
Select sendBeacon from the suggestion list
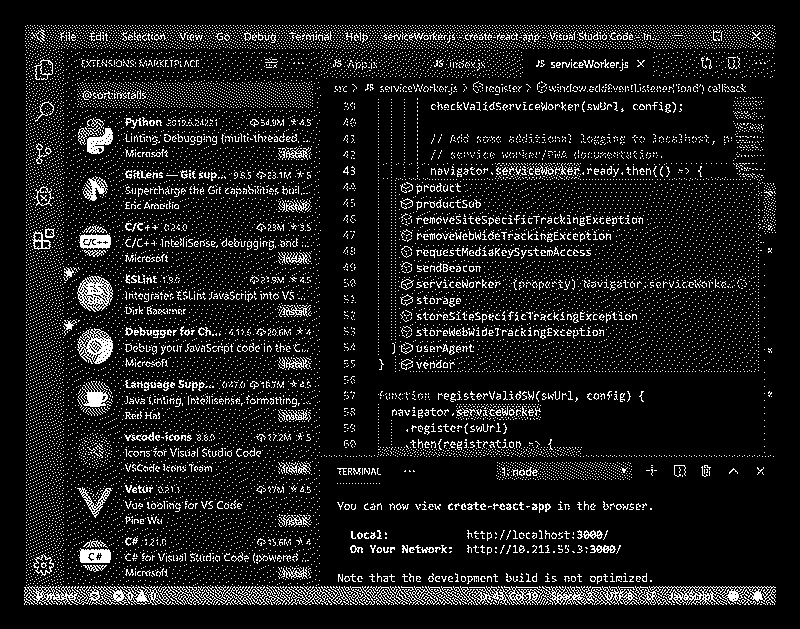(448, 268)
